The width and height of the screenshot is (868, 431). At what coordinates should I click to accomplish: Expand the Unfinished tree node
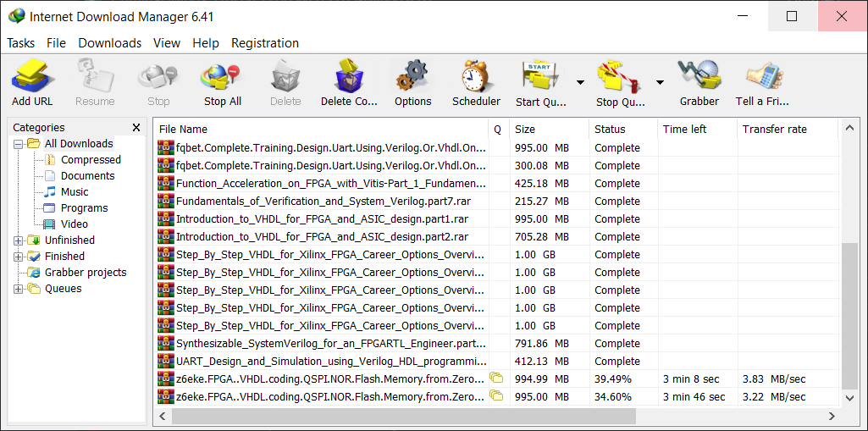point(18,240)
